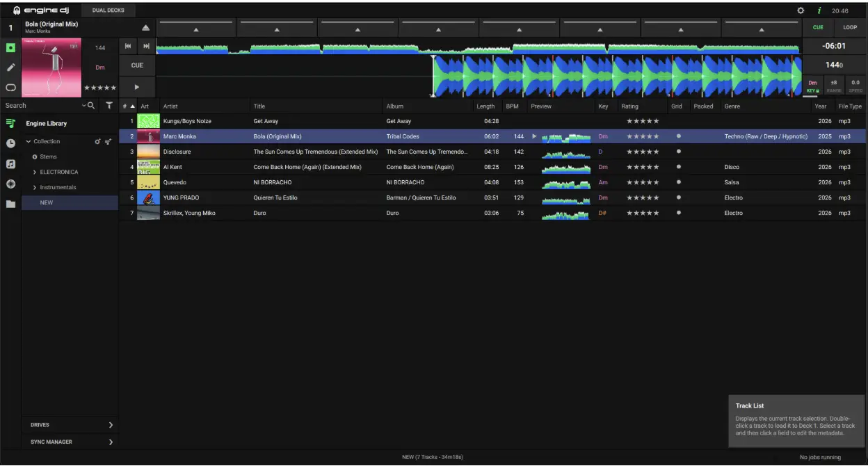This screenshot has height=466, width=868.
Task: Open settings with the gear icon
Action: pyautogui.click(x=801, y=10)
